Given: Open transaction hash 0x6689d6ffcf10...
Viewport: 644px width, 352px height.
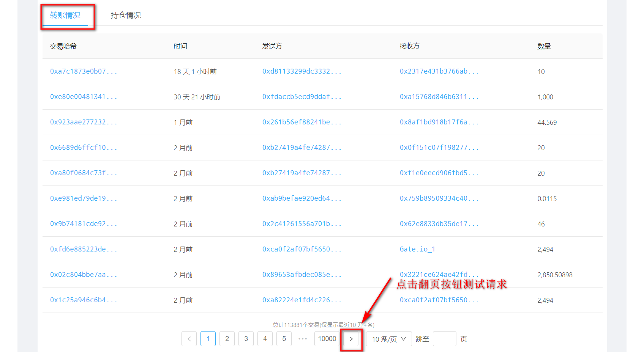Looking at the screenshot, I should point(84,148).
